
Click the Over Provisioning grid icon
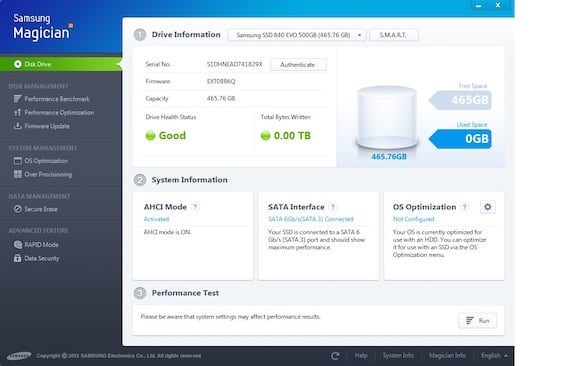[17, 174]
